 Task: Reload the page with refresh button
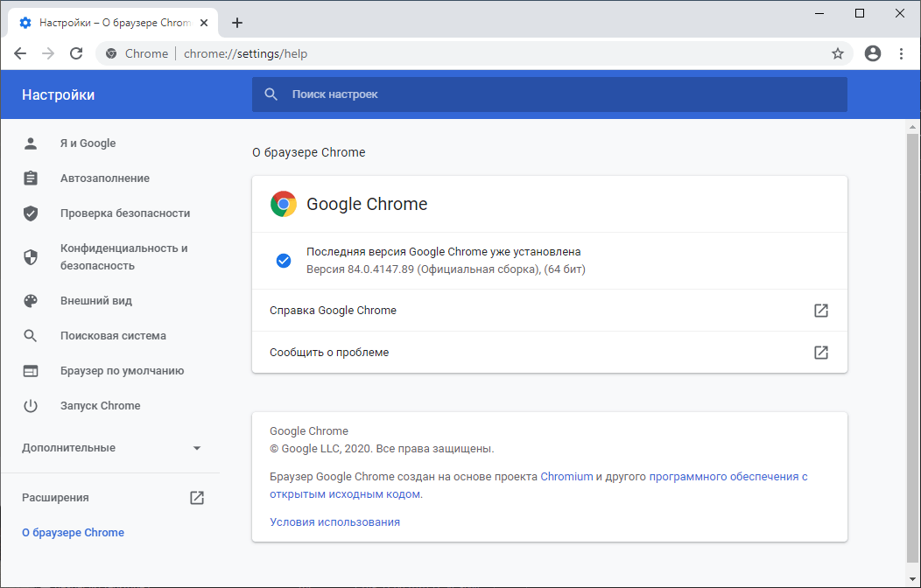[76, 53]
